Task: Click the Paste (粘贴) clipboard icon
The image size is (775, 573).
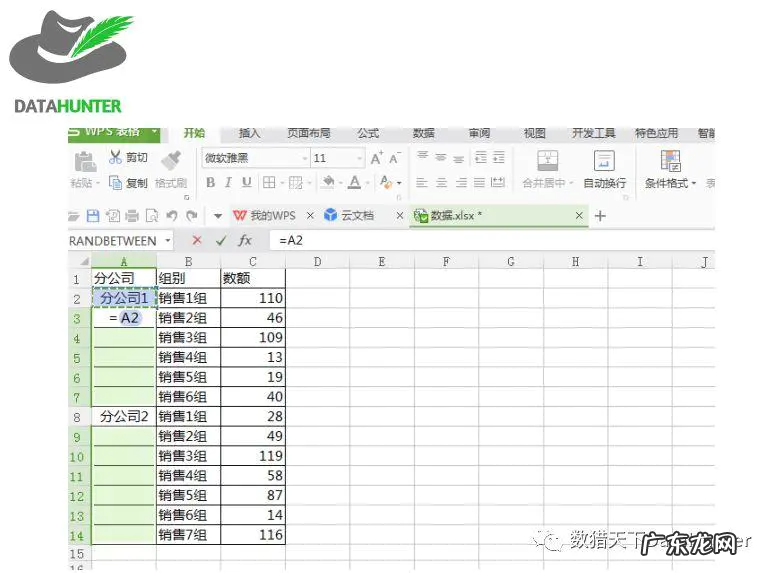Action: pos(85,162)
